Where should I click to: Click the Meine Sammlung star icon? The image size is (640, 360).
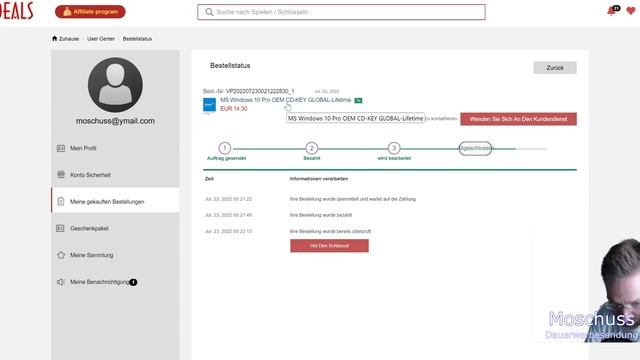point(61,255)
